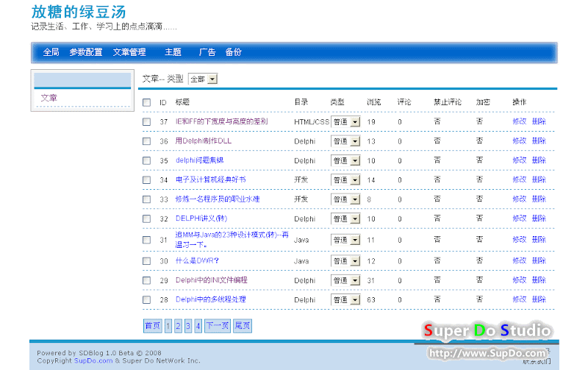Toggle checkbox for article ID 31
The width and height of the screenshot is (588, 370).
146,240
